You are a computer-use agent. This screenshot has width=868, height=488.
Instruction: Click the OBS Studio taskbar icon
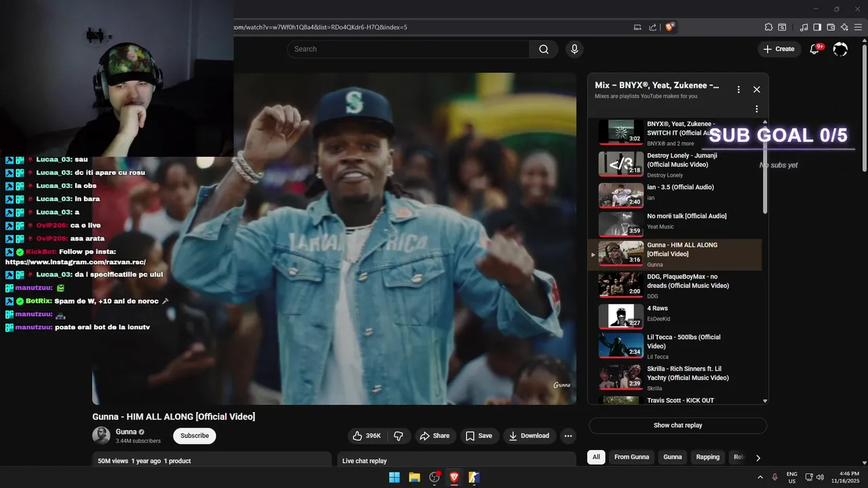pyautogui.click(x=435, y=477)
